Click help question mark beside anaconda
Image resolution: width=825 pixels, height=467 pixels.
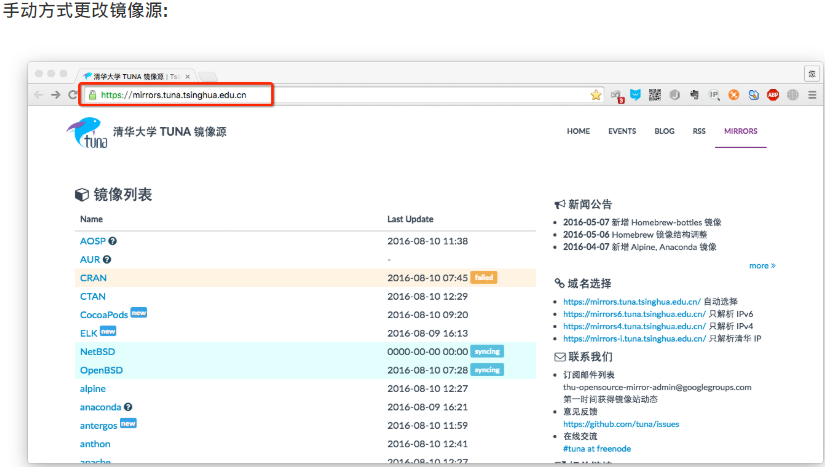click(x=128, y=407)
